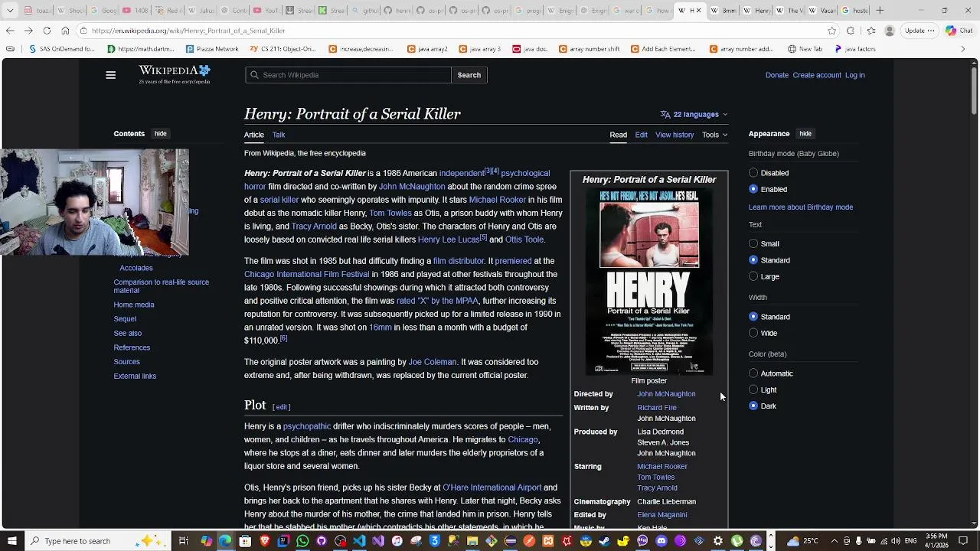Open the favorites list icon in toolbar
This screenshot has width=980, height=551.
[x=871, y=31]
